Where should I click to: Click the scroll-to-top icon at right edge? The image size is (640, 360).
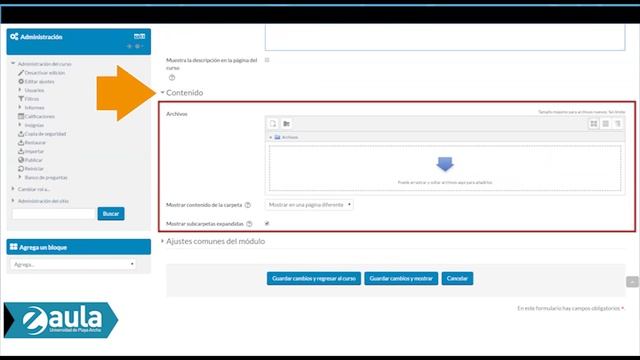click(x=632, y=282)
